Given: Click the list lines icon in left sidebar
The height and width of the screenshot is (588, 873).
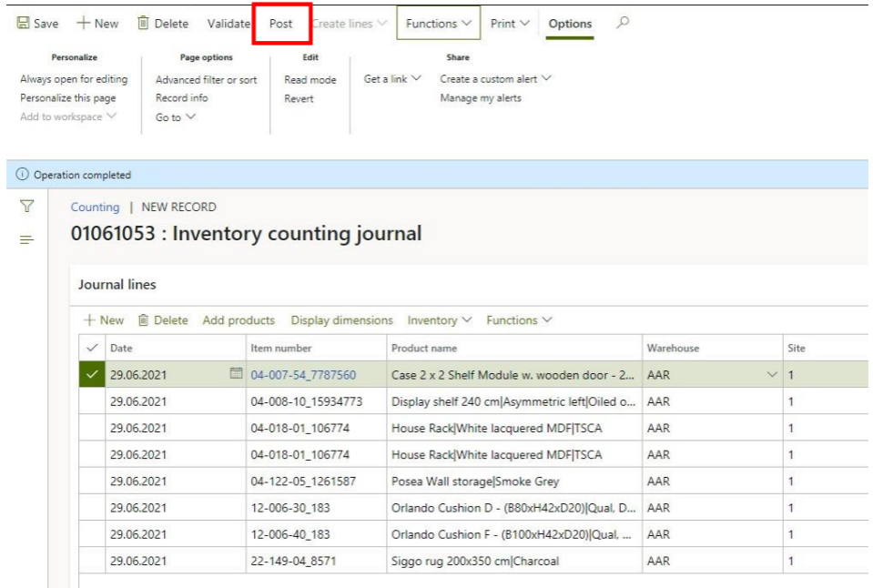Looking at the screenshot, I should [27, 239].
